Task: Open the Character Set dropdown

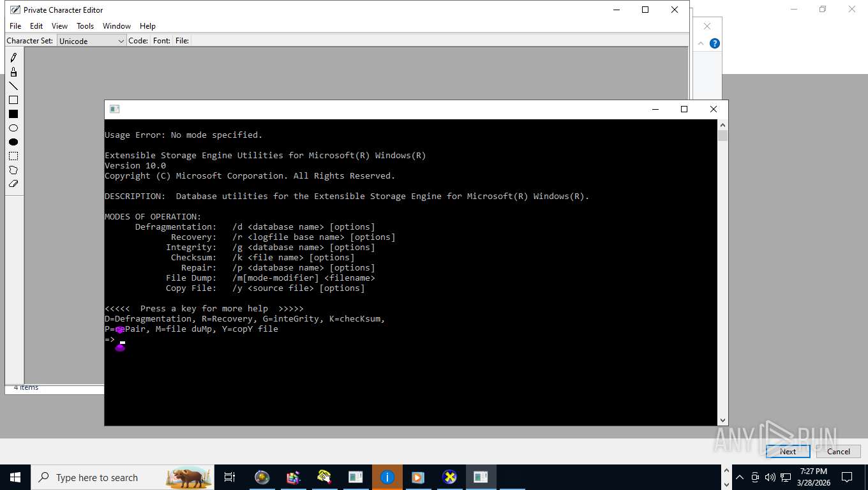Action: (x=92, y=41)
